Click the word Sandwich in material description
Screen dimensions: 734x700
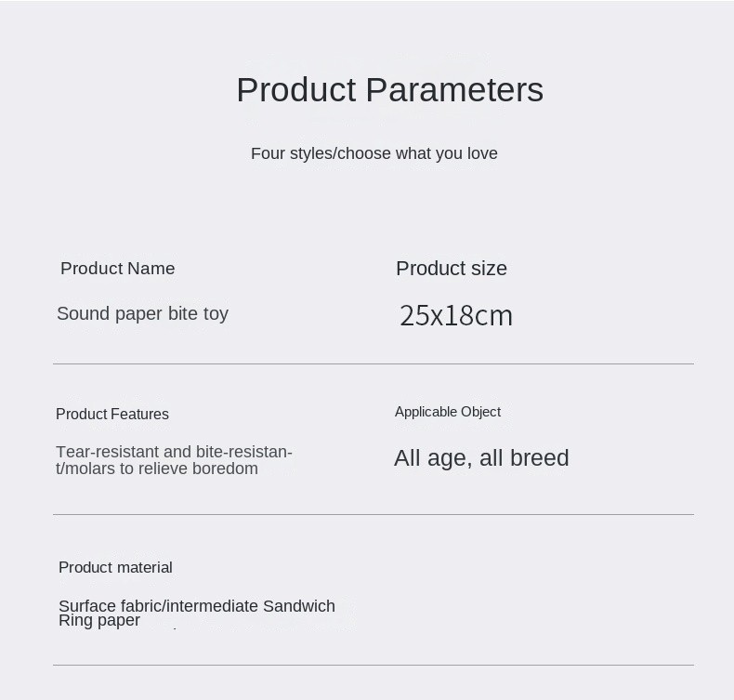click(299, 605)
